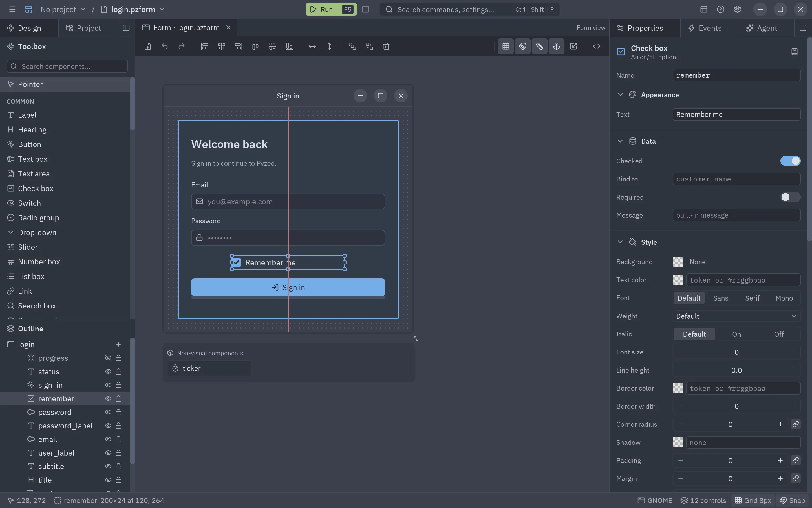
Task: Collapse the Appearance section
Action: click(620, 95)
